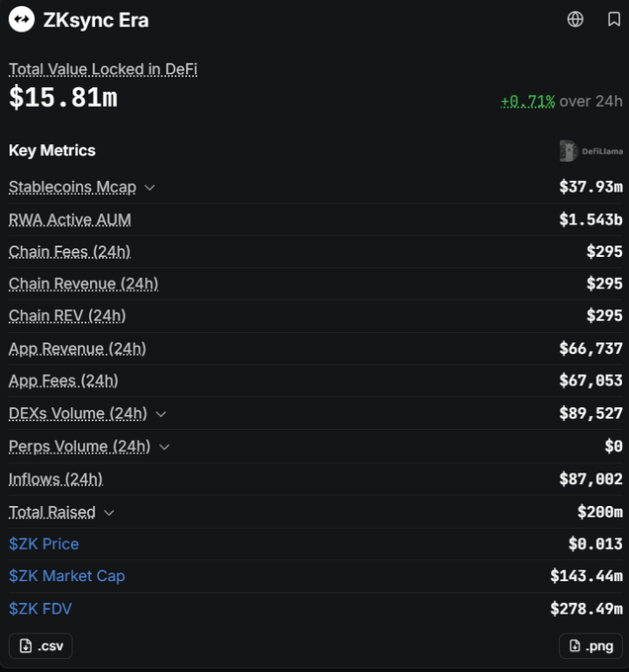The height and width of the screenshot is (672, 629).
Task: Click the Perps Volume (24h) label
Action: point(80,447)
